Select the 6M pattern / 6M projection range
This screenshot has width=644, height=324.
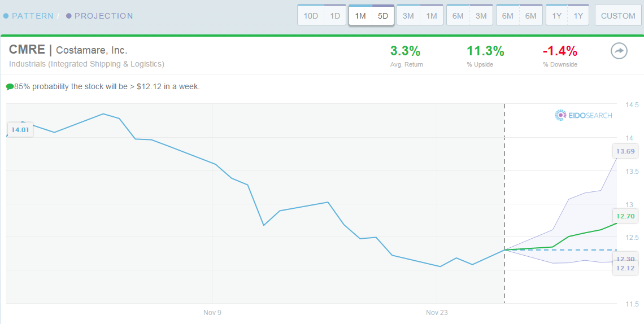(519, 16)
